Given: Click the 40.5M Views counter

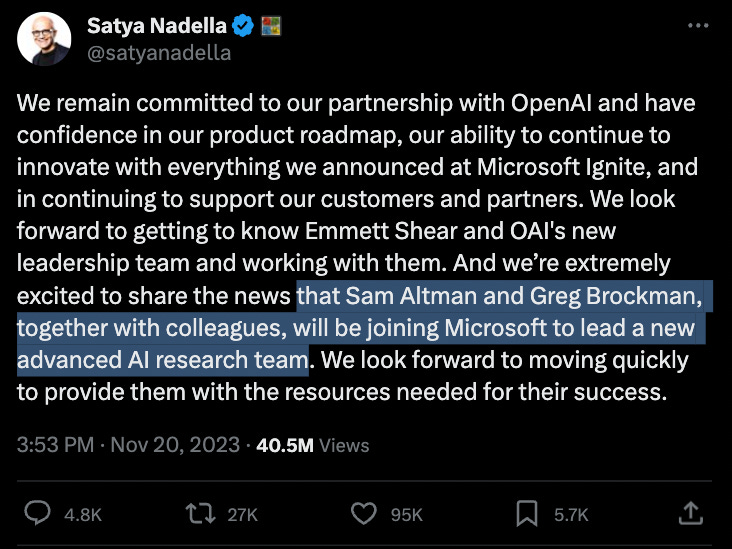Looking at the screenshot, I should click(312, 444).
